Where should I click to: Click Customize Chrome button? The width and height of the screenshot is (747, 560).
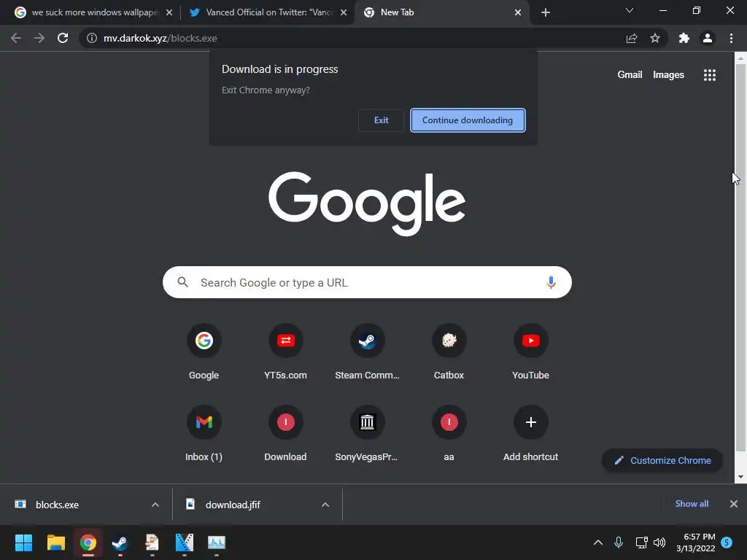pyautogui.click(x=662, y=461)
